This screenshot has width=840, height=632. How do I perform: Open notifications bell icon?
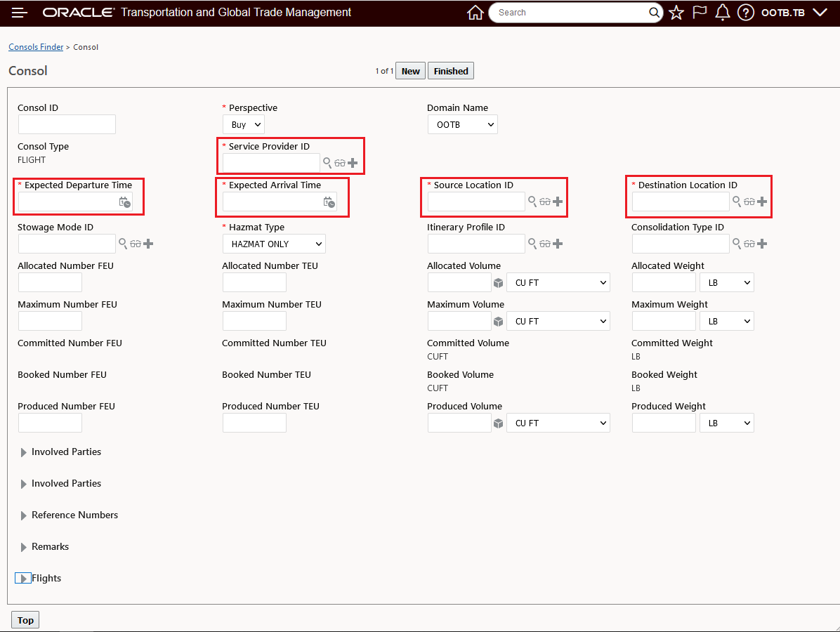pos(722,13)
